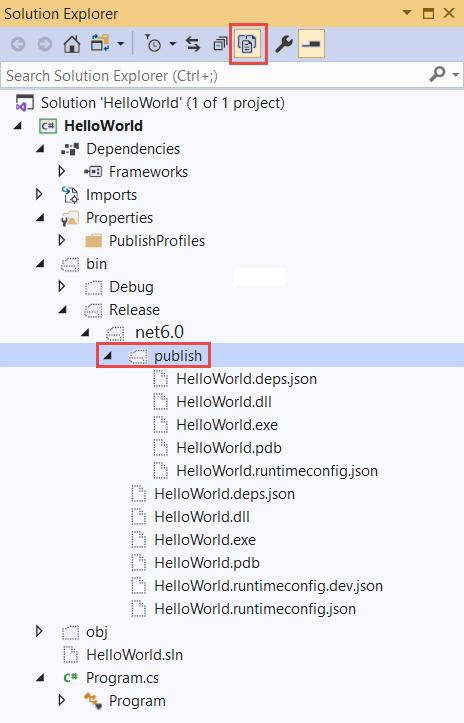This screenshot has width=464, height=723.
Task: Select HelloWorld.dll under publish
Action: click(224, 402)
